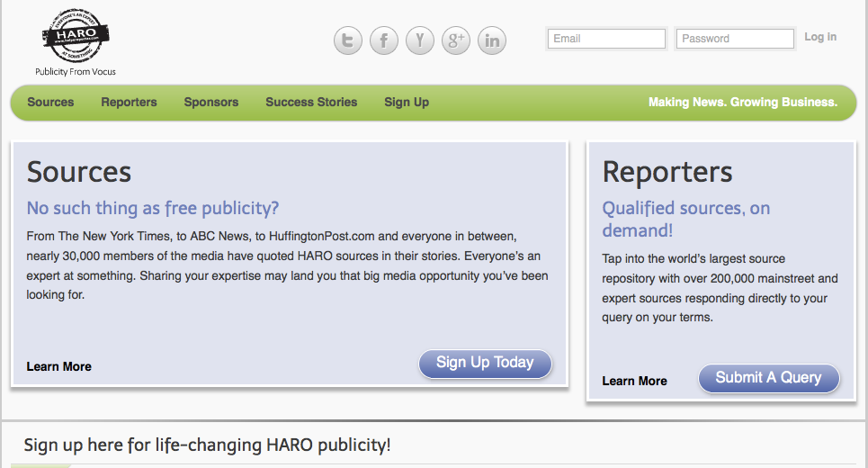Click 'Publicity From Vocus' text

(76, 71)
